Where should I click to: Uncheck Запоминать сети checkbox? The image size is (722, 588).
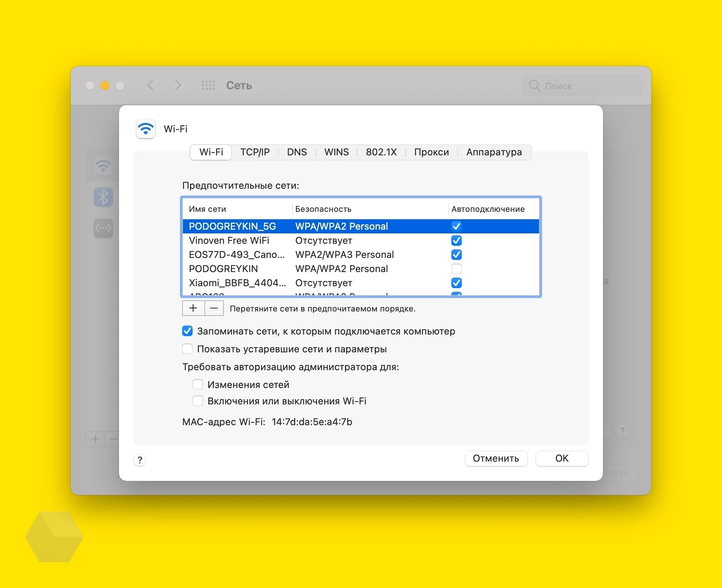[x=187, y=331]
